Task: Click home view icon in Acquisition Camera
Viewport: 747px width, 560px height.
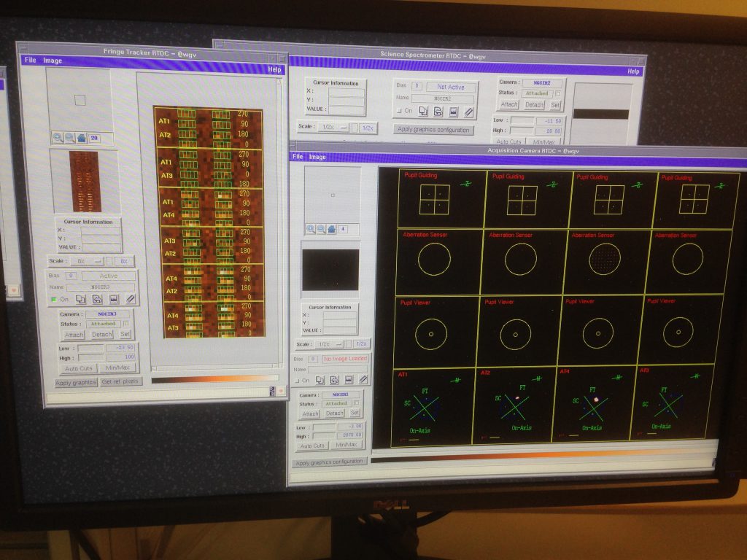Action: 332,229
